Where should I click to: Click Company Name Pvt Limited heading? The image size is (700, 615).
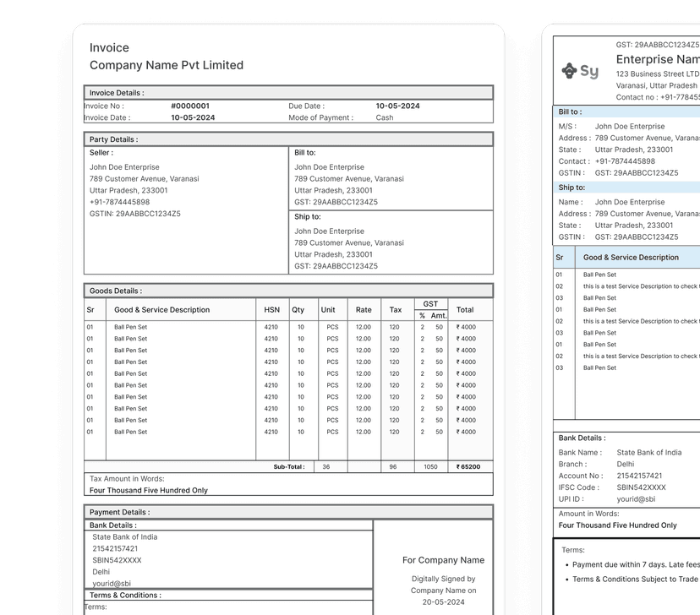[167, 65]
